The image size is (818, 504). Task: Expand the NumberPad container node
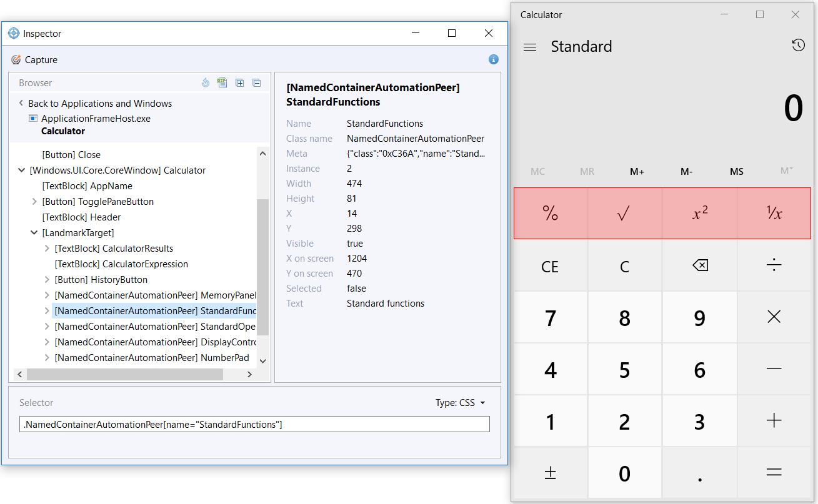pyautogui.click(x=47, y=358)
